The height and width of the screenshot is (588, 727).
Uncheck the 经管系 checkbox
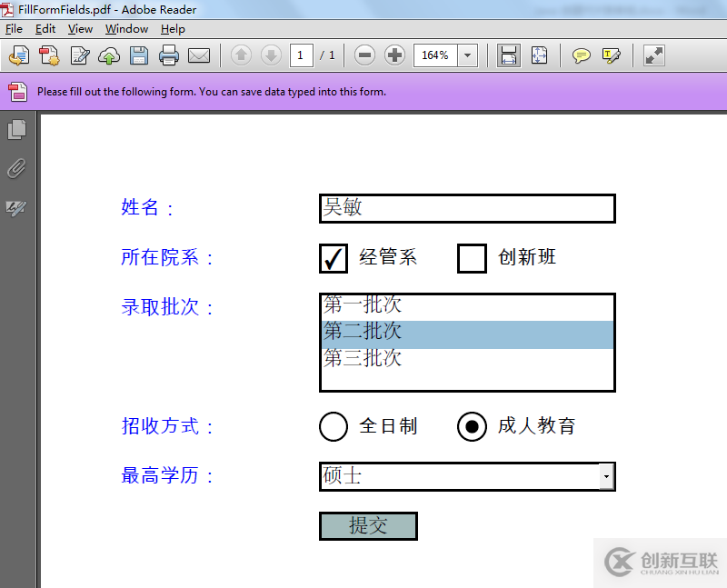(x=334, y=258)
